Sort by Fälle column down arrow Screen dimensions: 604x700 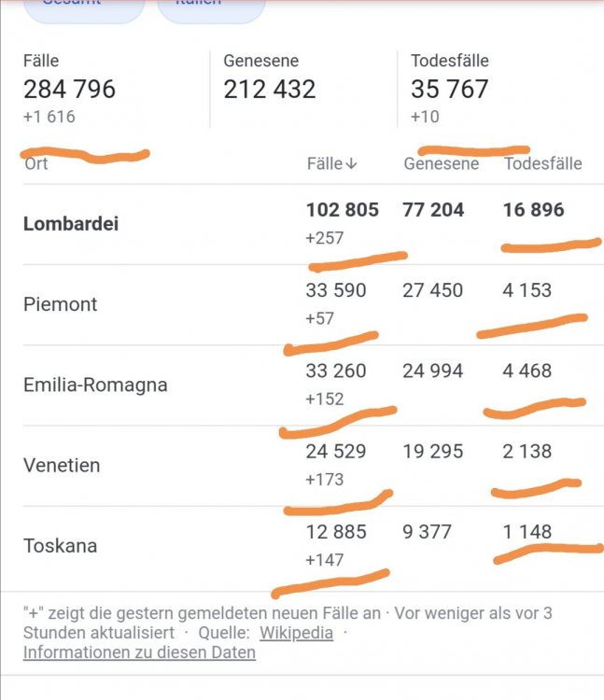[x=352, y=164]
